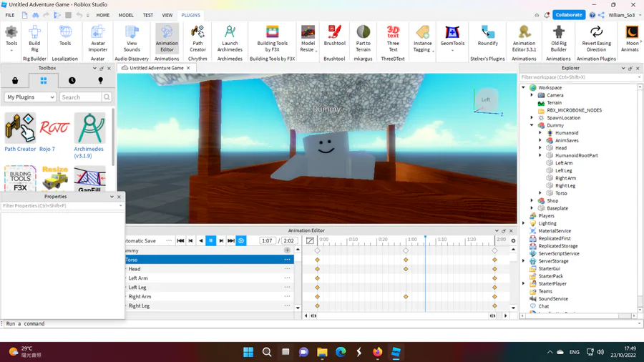Expand the Lighting service node
This screenshot has height=362, width=644.
(x=523, y=223)
